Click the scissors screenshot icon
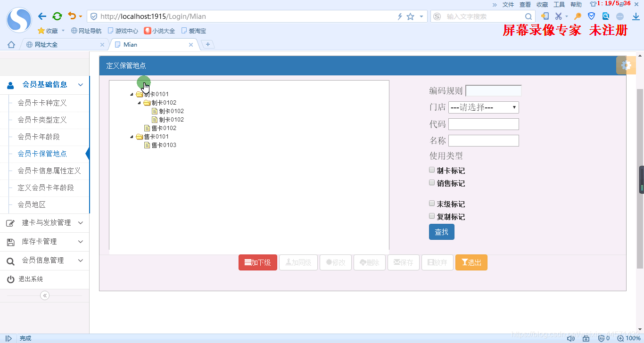 click(559, 16)
